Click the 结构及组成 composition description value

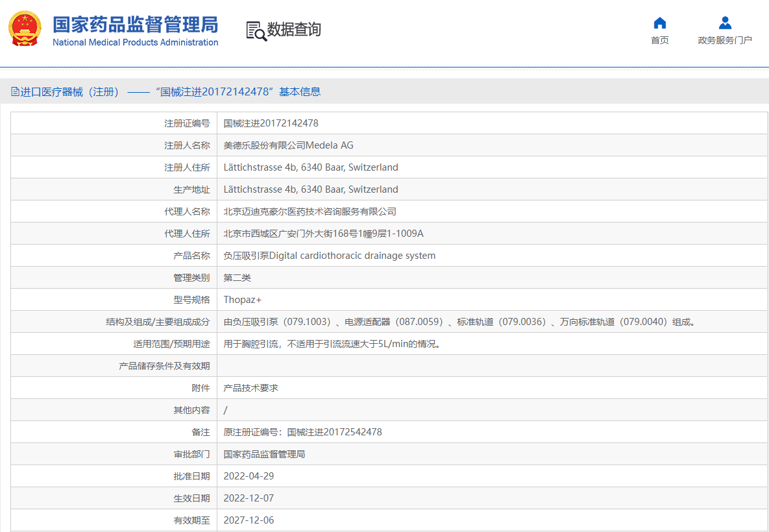tap(460, 322)
